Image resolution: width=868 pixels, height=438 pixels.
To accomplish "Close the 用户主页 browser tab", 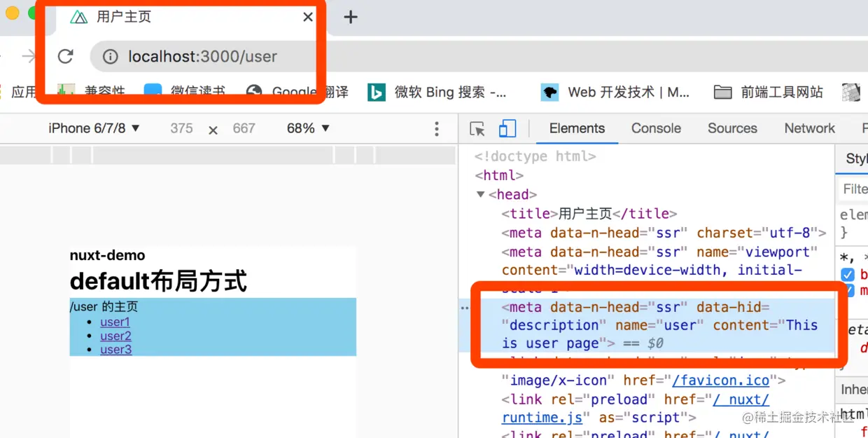I will pos(307,17).
